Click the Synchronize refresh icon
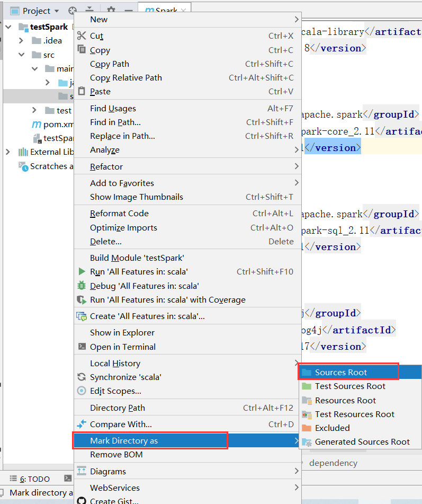This screenshot has height=504, width=422. (x=82, y=377)
